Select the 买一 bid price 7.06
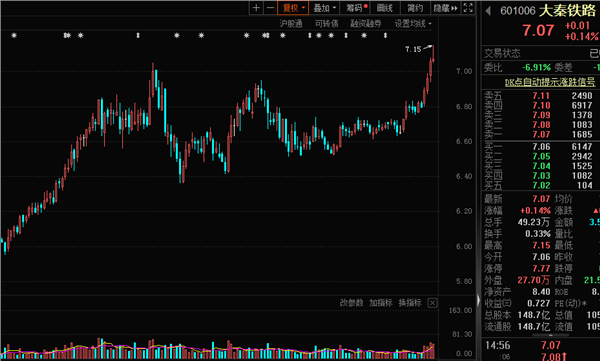The height and width of the screenshot is (361, 600). 541,147
